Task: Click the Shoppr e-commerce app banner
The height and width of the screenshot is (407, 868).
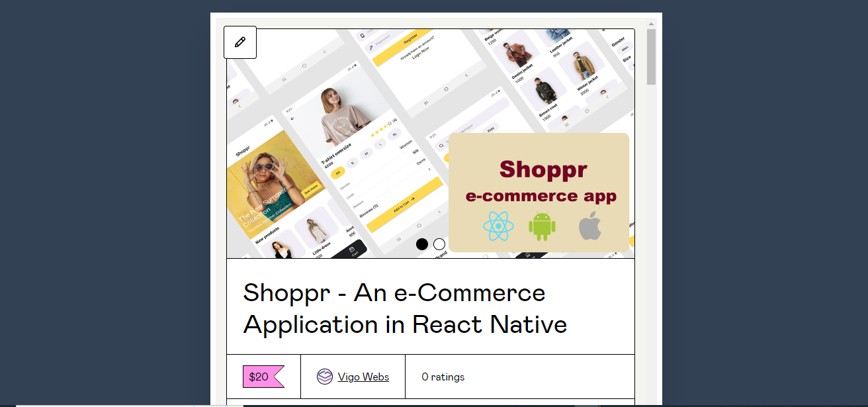Action: (x=539, y=193)
